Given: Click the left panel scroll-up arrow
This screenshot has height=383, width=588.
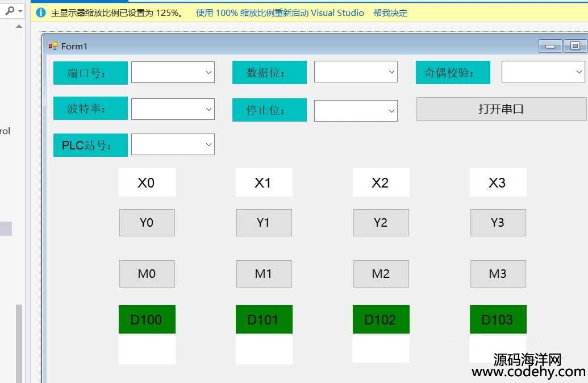Looking at the screenshot, I should [x=19, y=27].
